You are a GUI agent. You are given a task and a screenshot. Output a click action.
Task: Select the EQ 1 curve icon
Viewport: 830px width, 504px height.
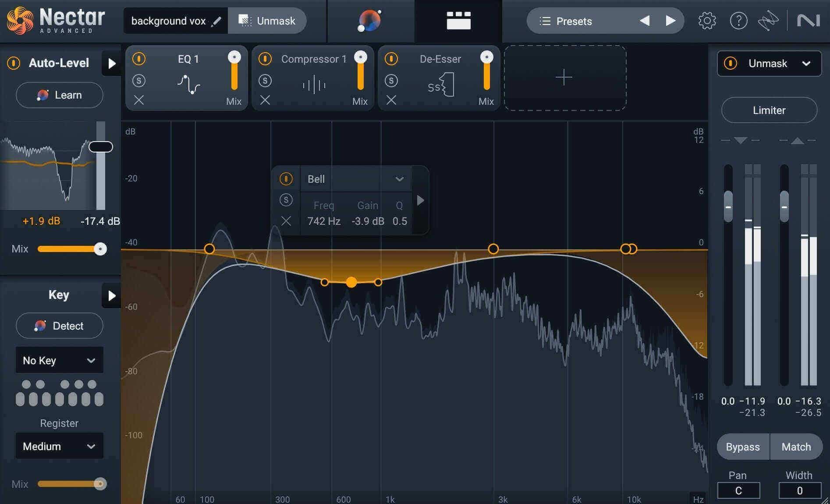[189, 84]
